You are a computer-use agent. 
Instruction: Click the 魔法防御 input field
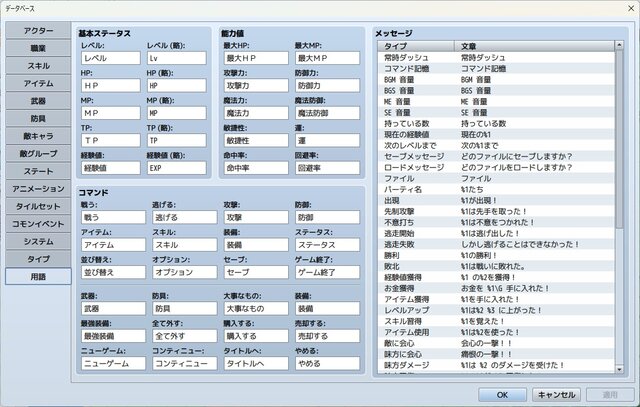[x=327, y=113]
